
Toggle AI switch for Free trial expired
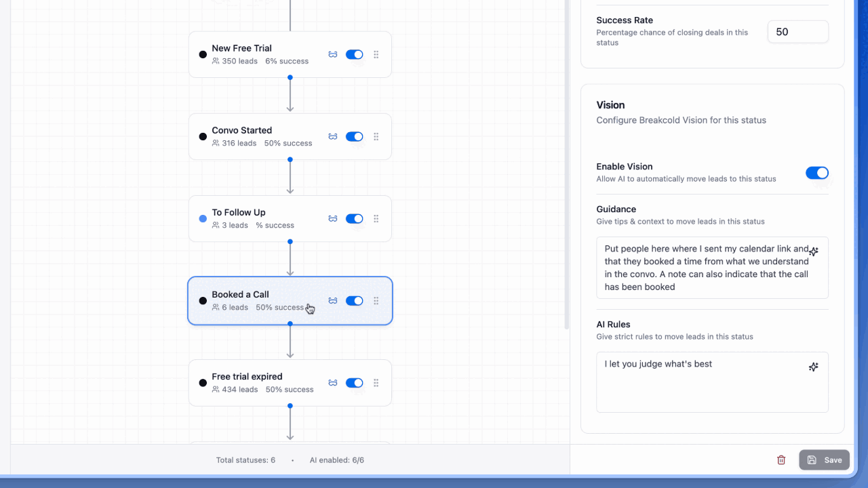click(355, 383)
